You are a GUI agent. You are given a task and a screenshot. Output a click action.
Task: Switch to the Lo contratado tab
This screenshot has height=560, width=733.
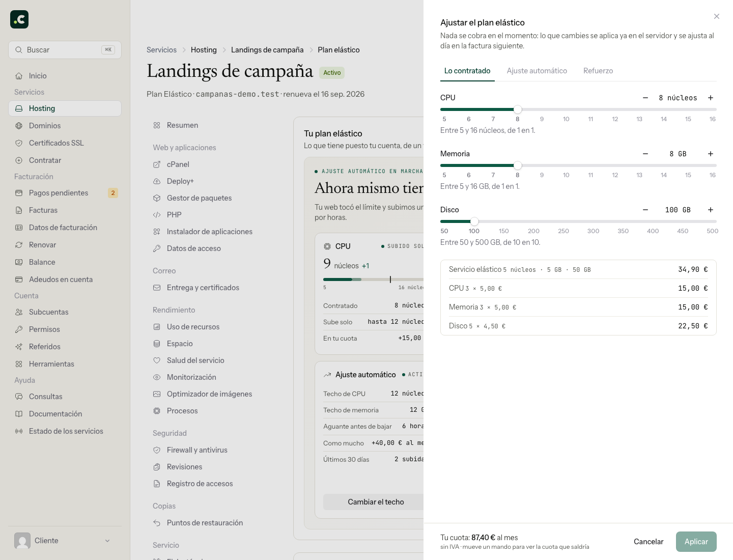[x=467, y=71]
